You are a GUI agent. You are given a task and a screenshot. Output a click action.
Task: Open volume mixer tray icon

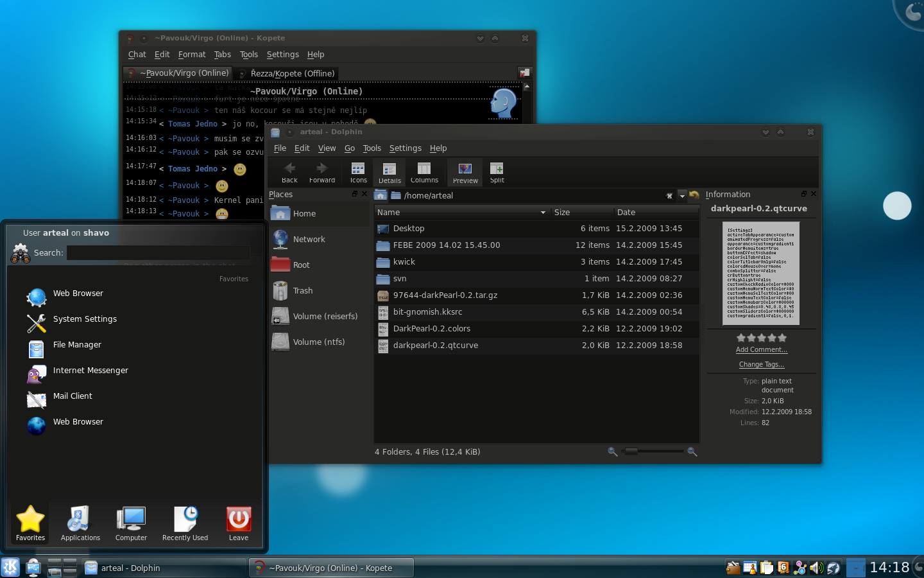[x=816, y=568]
